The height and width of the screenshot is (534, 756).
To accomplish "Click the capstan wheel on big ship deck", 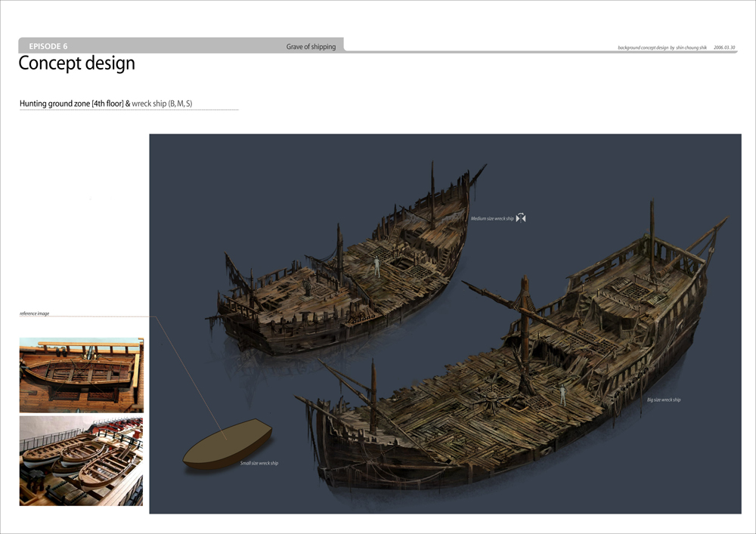I will [x=495, y=395].
